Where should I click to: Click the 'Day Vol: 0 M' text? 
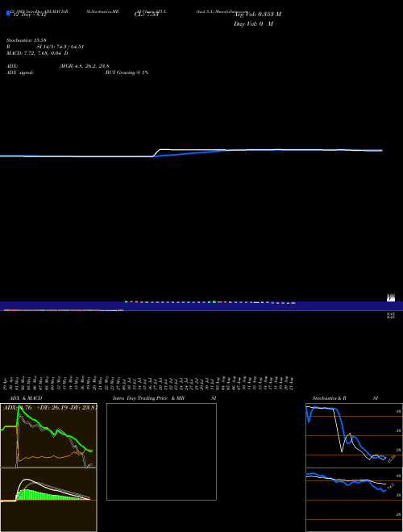pos(253,24)
